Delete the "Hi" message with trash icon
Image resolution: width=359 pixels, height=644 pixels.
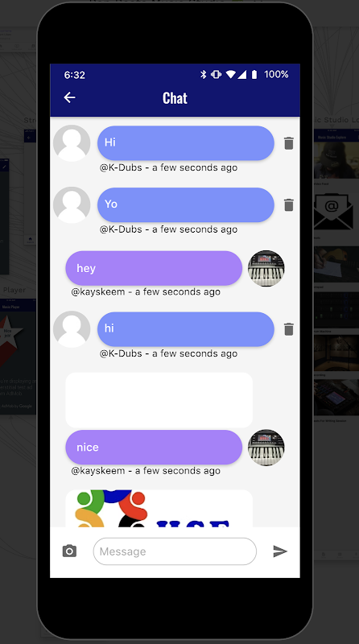(289, 143)
